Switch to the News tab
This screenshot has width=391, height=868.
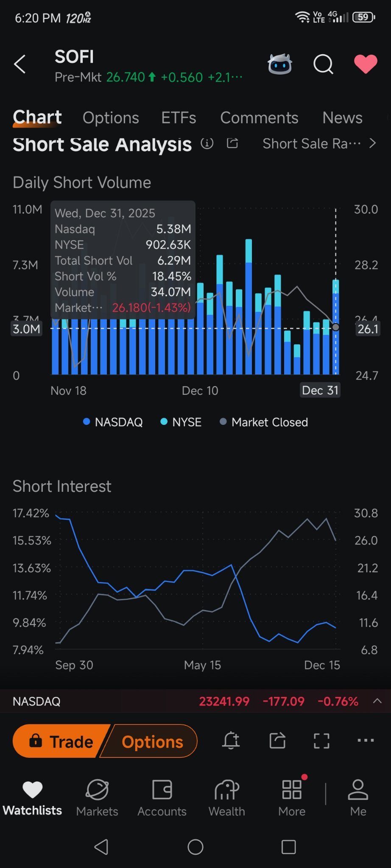pyautogui.click(x=342, y=118)
